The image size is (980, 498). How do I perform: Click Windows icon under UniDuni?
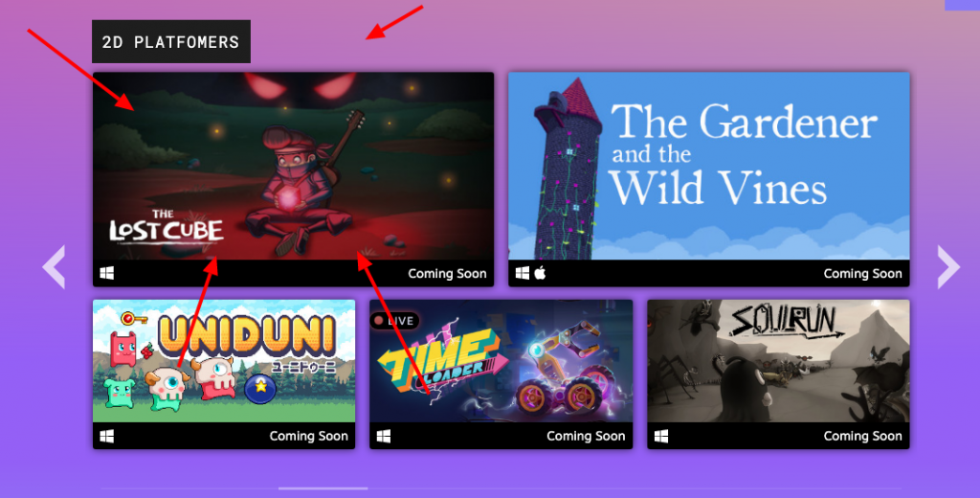pyautogui.click(x=107, y=436)
